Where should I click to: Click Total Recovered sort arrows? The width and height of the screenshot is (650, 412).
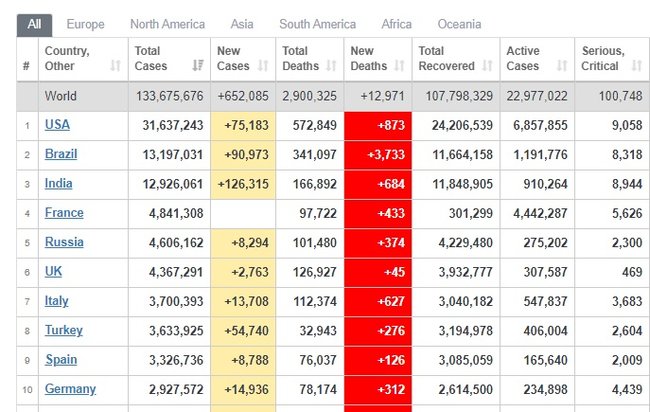click(486, 66)
